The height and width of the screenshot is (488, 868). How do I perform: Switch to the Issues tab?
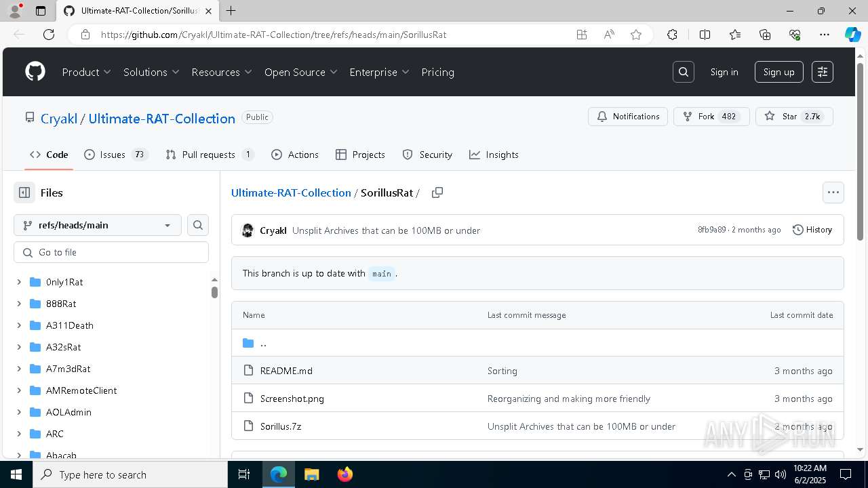115,155
